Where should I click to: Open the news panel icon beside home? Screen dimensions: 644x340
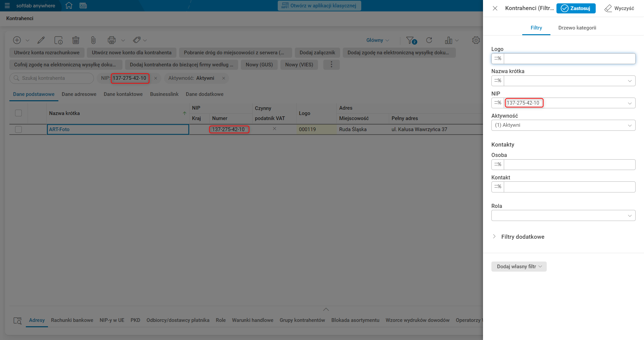coord(83,6)
